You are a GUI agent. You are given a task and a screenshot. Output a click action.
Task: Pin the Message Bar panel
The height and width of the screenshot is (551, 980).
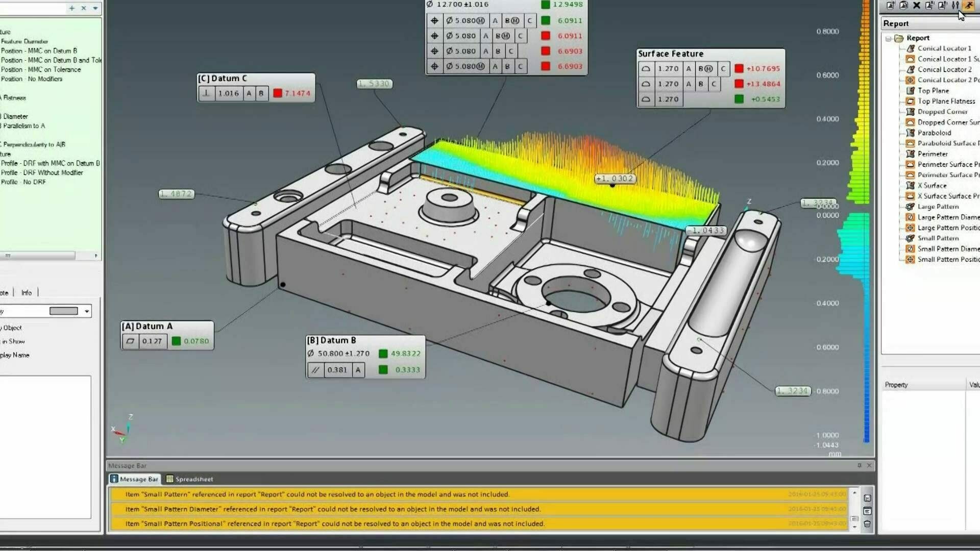[x=860, y=465]
